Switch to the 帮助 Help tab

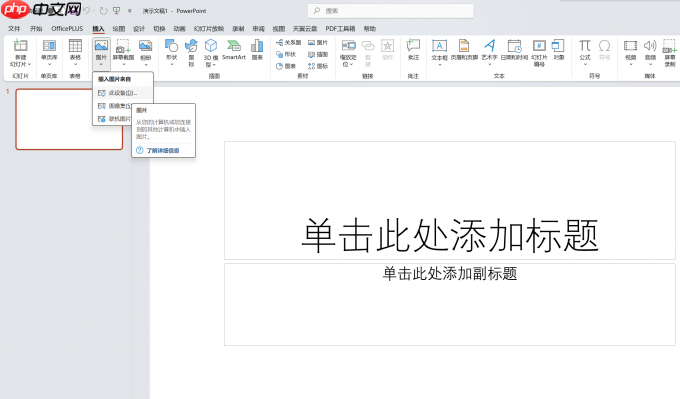369,29
